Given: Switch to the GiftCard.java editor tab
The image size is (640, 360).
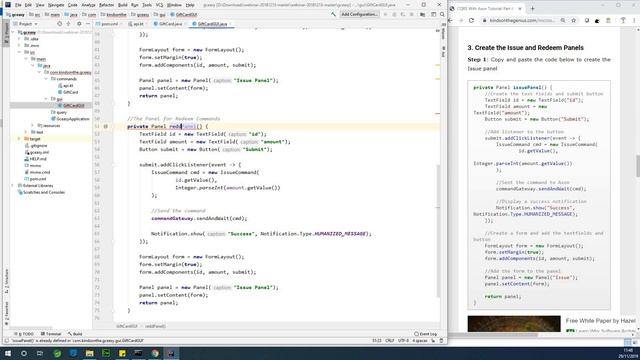Looking at the screenshot, I should tap(169, 24).
